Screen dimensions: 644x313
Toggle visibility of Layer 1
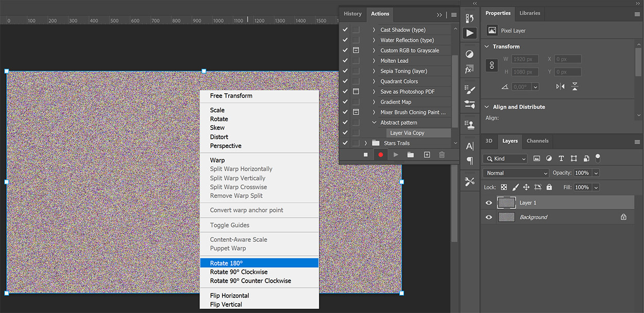pyautogui.click(x=488, y=203)
